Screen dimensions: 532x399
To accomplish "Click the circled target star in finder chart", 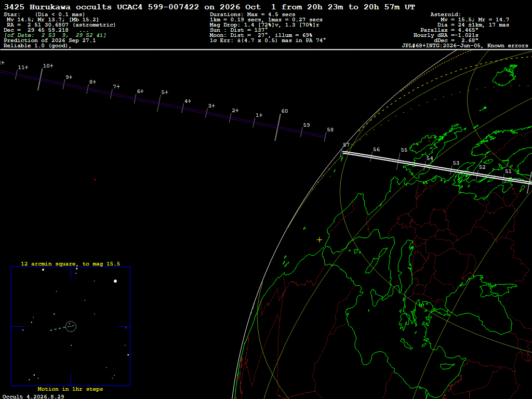I will [71, 326].
